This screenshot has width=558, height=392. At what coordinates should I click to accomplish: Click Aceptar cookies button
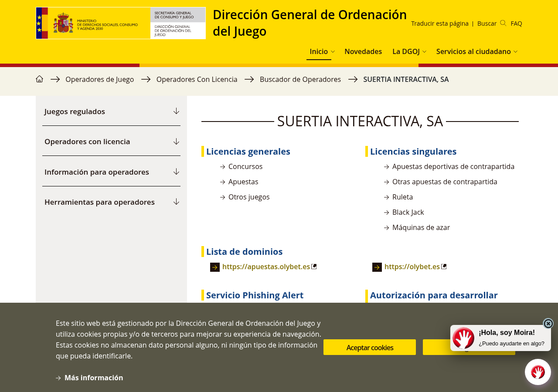[370, 347]
